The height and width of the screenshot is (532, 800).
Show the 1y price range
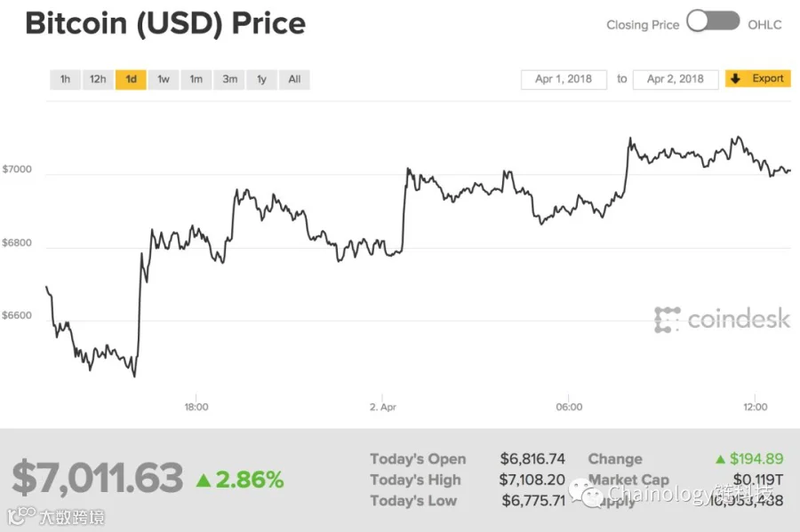[261, 80]
